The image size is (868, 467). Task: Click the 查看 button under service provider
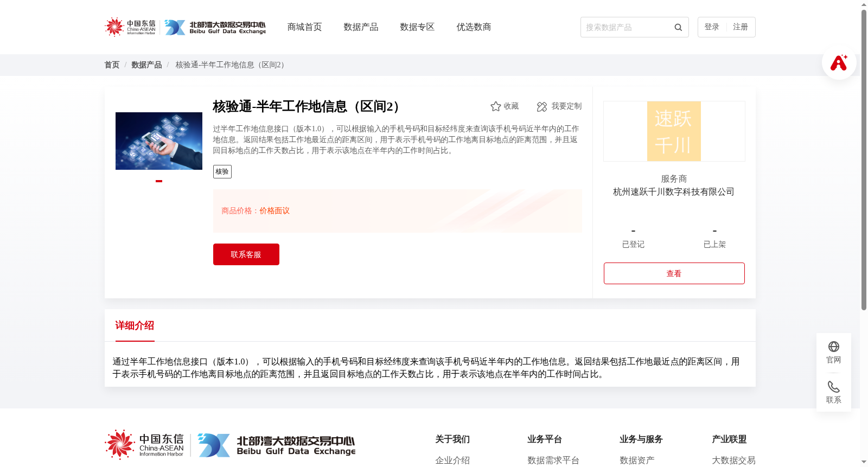click(674, 273)
